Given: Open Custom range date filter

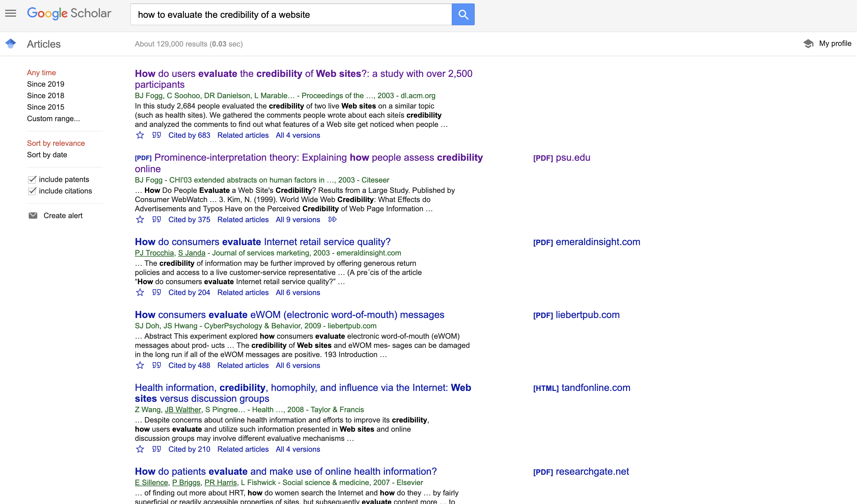Looking at the screenshot, I should pos(53,119).
